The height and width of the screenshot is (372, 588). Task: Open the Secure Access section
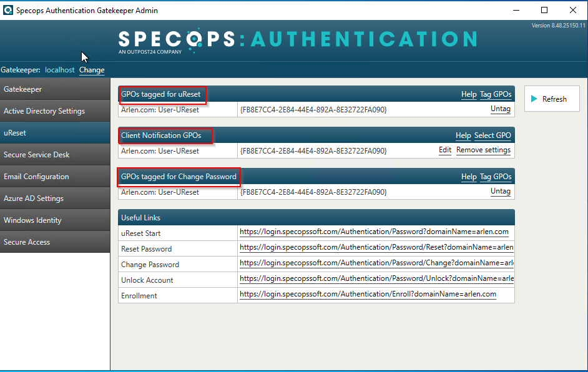point(55,242)
